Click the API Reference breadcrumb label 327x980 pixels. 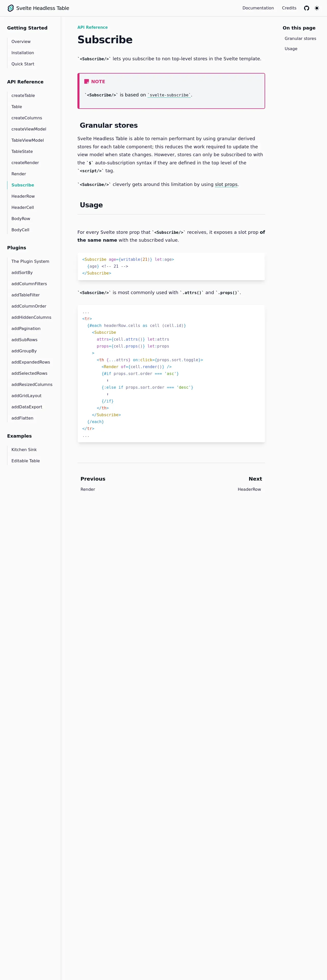(x=92, y=27)
